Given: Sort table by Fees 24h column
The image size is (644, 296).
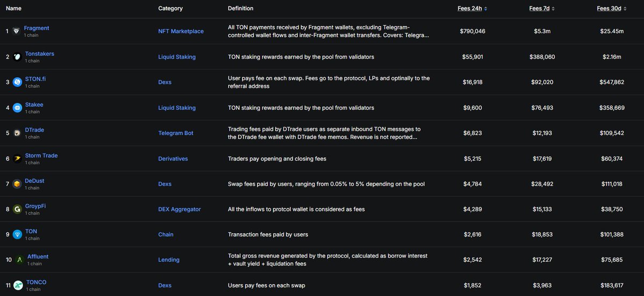Looking at the screenshot, I should [472, 9].
